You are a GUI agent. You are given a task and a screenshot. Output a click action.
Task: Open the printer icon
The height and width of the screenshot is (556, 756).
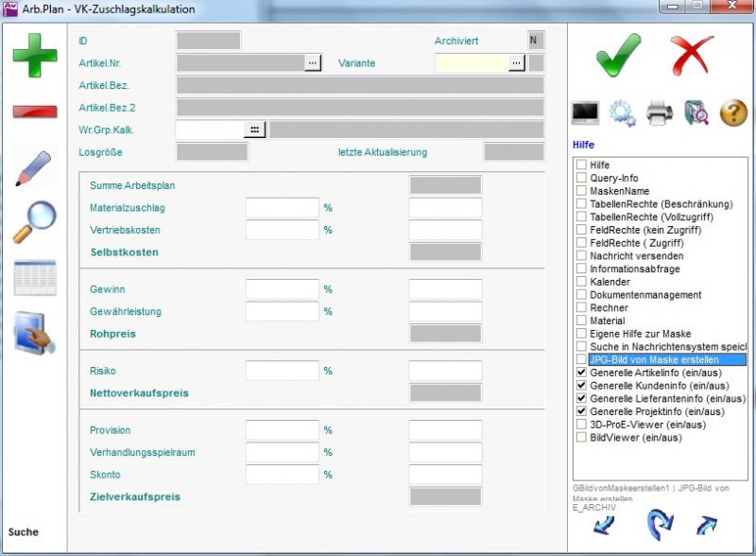660,113
